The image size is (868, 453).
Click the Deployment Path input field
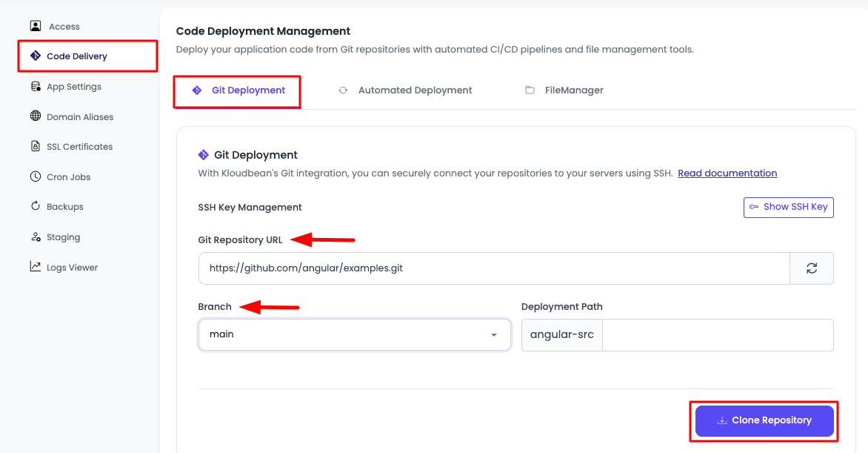point(718,334)
